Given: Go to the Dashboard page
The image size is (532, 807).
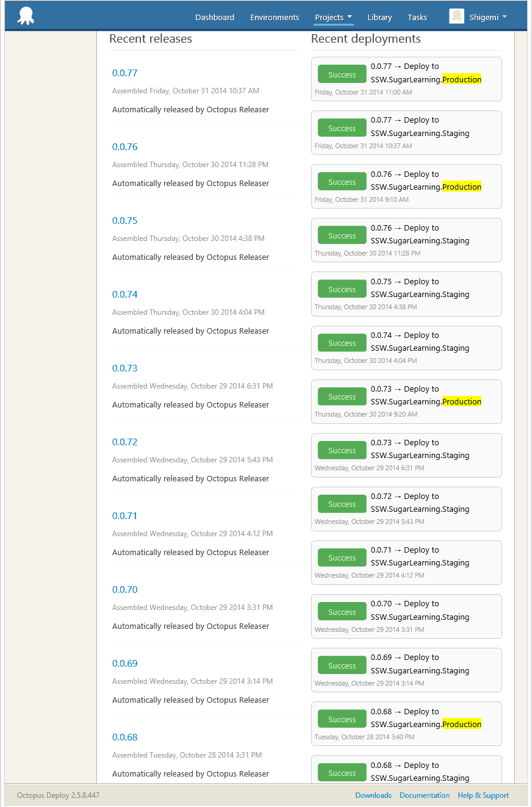Looking at the screenshot, I should tap(215, 17).
